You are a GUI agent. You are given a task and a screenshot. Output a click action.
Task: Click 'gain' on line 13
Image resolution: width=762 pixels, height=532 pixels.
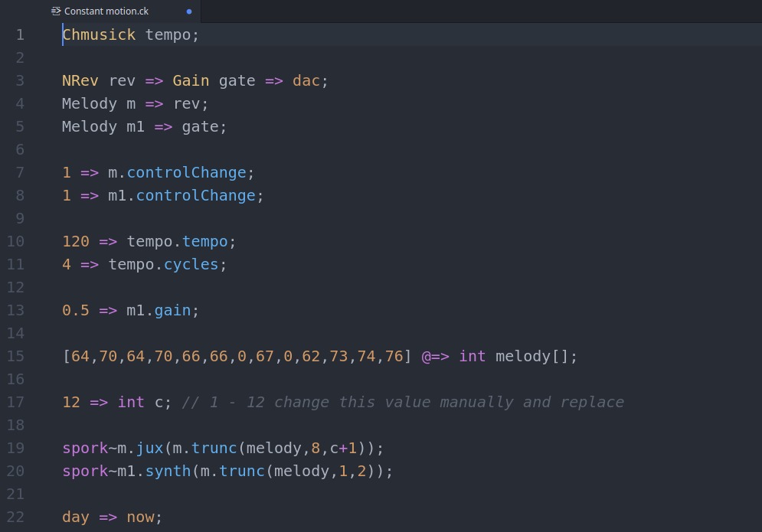[172, 311]
